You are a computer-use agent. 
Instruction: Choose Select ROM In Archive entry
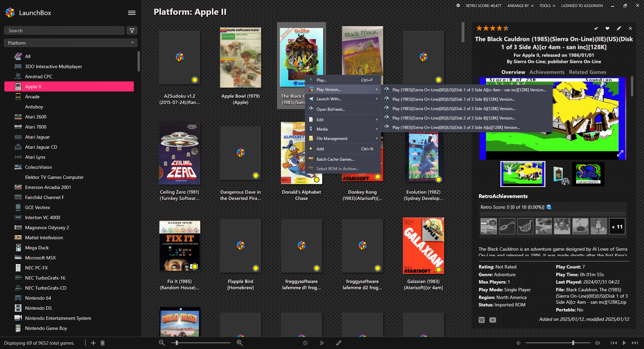[343, 169]
